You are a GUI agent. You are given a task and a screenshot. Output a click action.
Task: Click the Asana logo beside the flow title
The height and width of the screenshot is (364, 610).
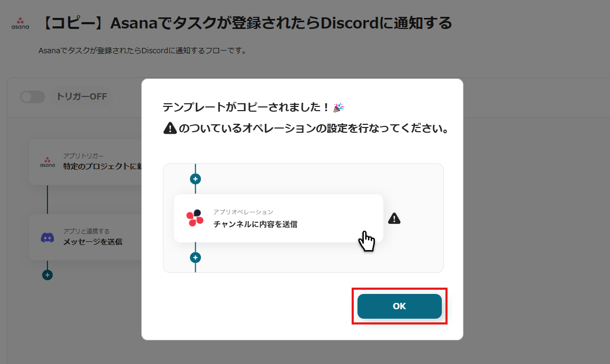tap(20, 23)
